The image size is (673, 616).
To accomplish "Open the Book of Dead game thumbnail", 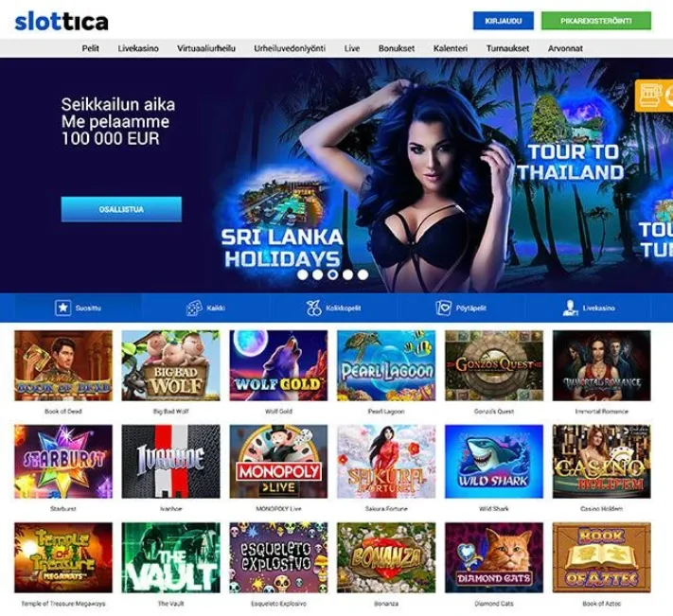I will (x=63, y=365).
